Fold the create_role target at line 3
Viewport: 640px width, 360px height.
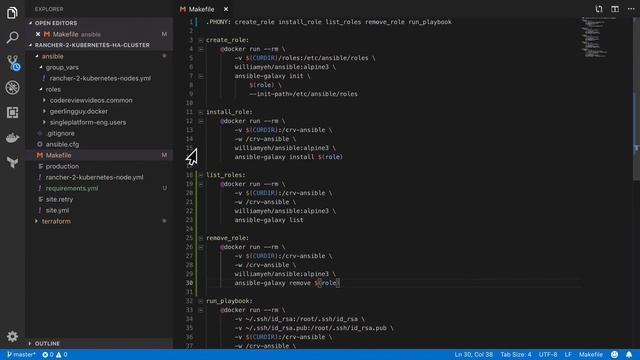[x=200, y=40]
